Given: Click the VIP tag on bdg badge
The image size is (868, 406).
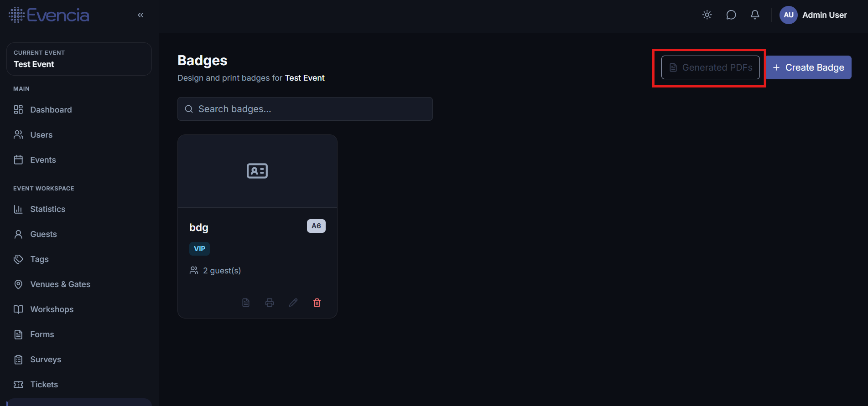Looking at the screenshot, I should pyautogui.click(x=199, y=249).
